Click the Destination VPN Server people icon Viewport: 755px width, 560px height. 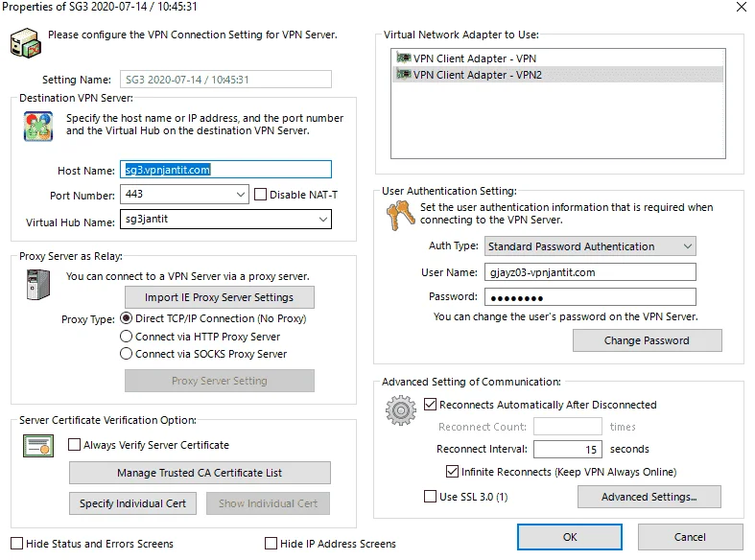pos(38,126)
